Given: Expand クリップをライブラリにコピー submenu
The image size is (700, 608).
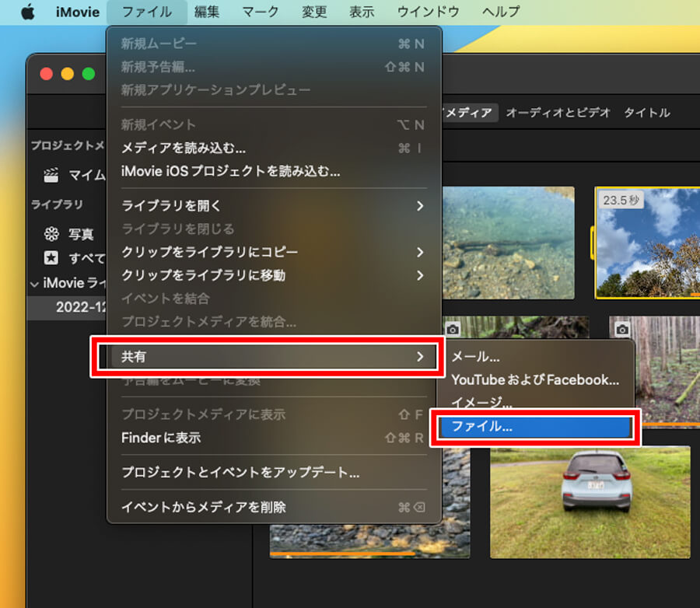Looking at the screenshot, I should pyautogui.click(x=274, y=252).
